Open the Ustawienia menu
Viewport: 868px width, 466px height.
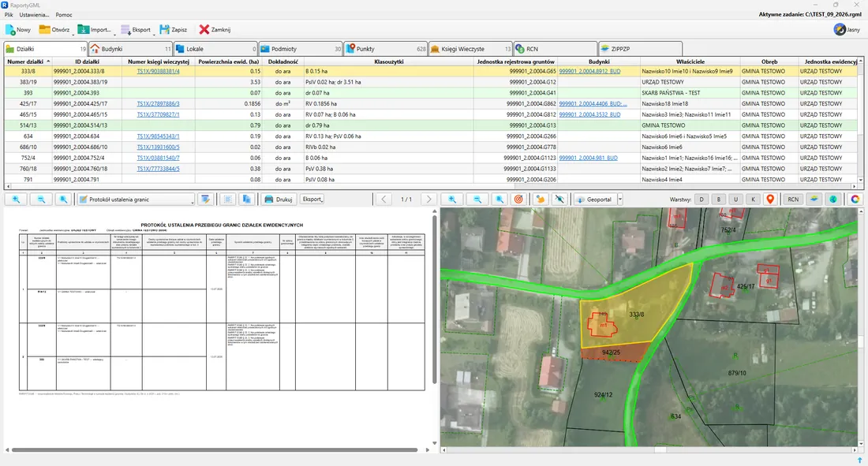tap(34, 15)
